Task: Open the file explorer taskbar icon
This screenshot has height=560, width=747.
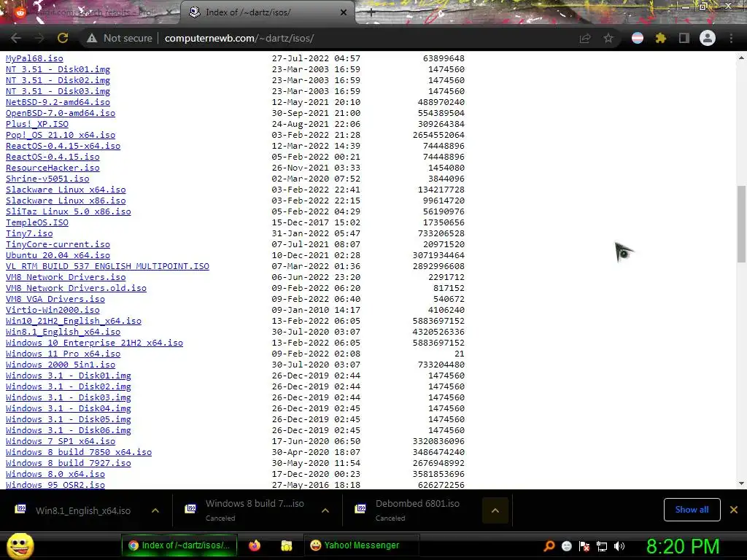Action: (x=286, y=545)
